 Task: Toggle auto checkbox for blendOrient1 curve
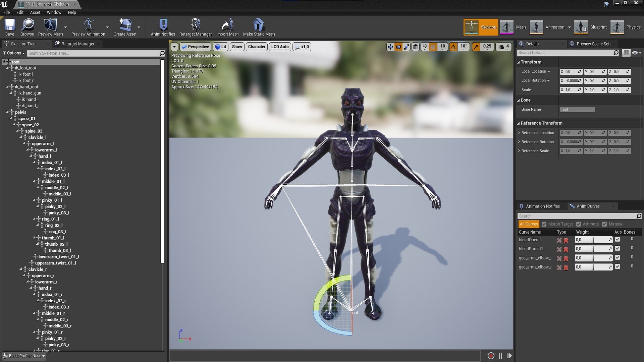(x=618, y=239)
